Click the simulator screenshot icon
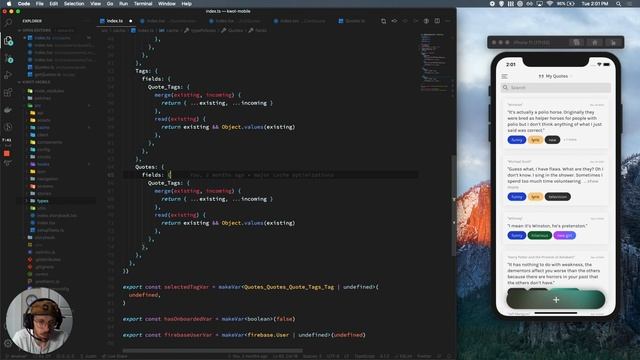Viewport: 640px width, 360px height. [x=576, y=42]
